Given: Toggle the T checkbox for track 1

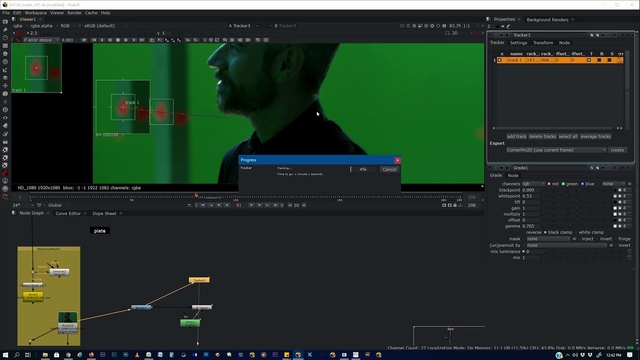Looking at the screenshot, I should coord(589,60).
